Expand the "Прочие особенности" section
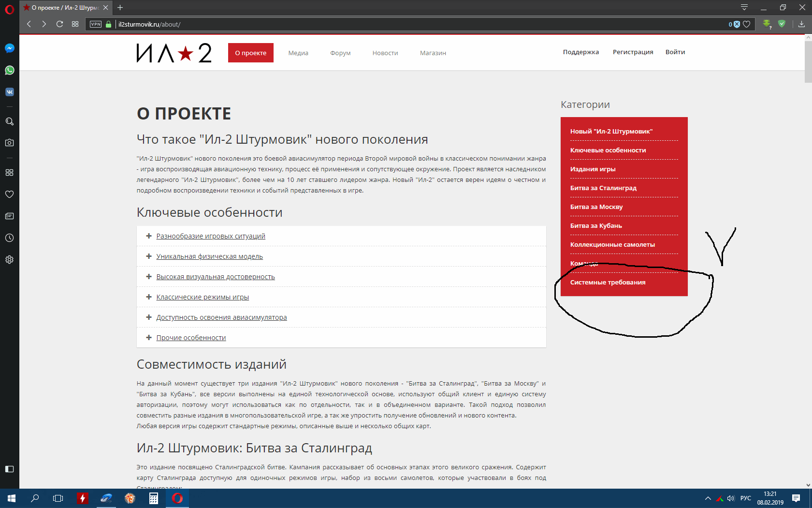812x508 pixels. coord(191,338)
